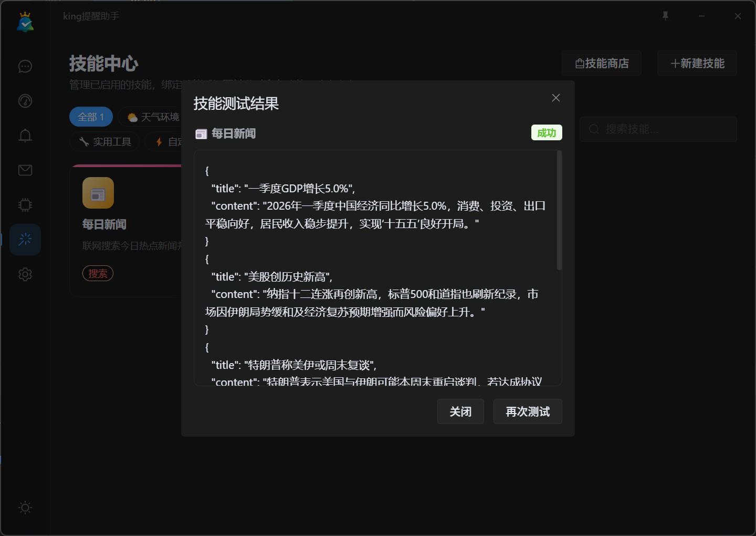Screen dimensions: 756x536
Task: Close the 技能测试结果 dialog with 关闭
Action: click(460, 411)
